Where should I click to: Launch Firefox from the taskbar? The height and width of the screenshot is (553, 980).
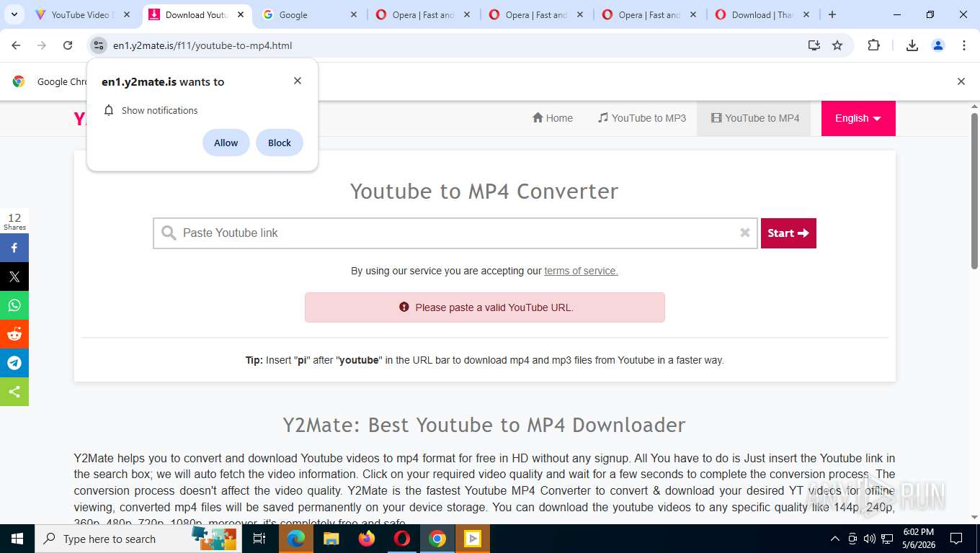pyautogui.click(x=367, y=539)
